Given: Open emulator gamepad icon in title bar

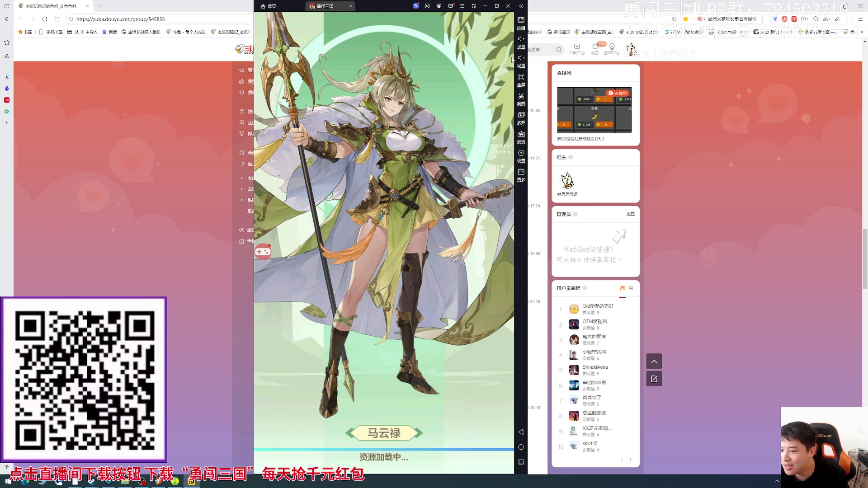Looking at the screenshot, I should tap(427, 6).
